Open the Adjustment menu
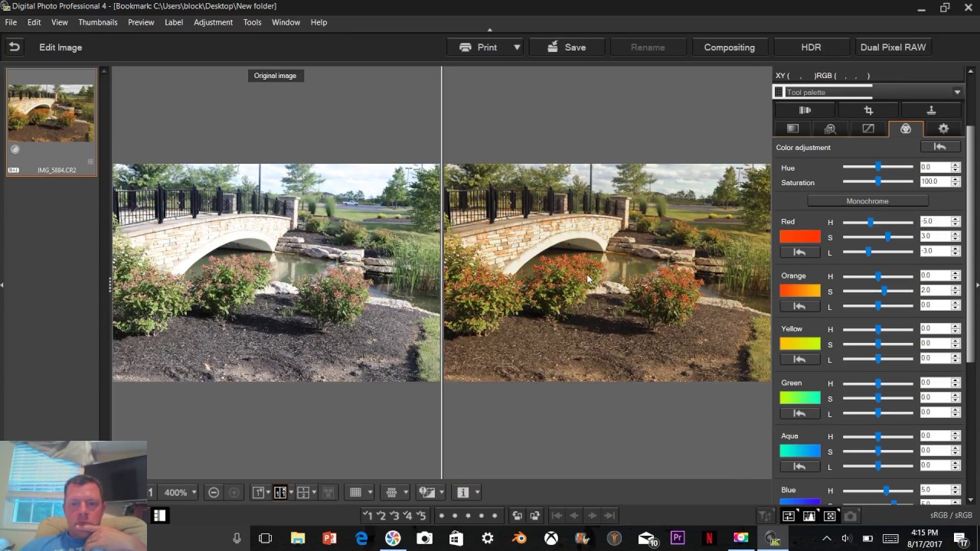 pyautogui.click(x=213, y=22)
